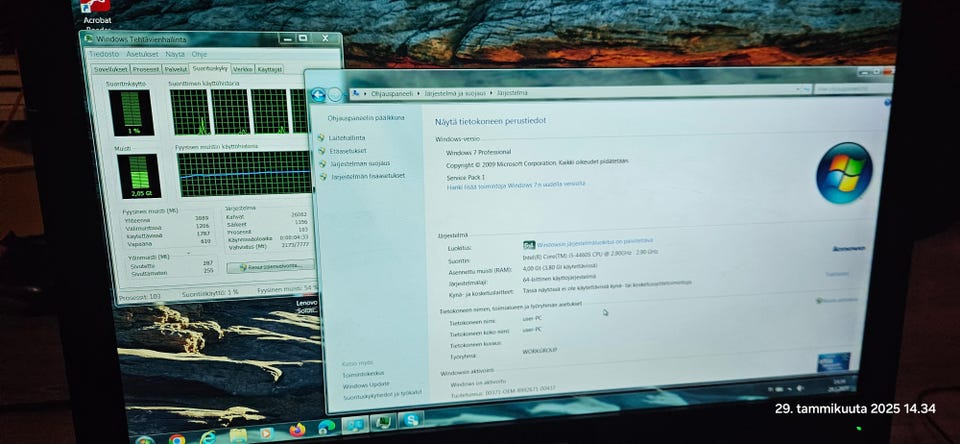Click Service Pack 1 text
Image resolution: width=960 pixels, height=444 pixels.
point(467,176)
